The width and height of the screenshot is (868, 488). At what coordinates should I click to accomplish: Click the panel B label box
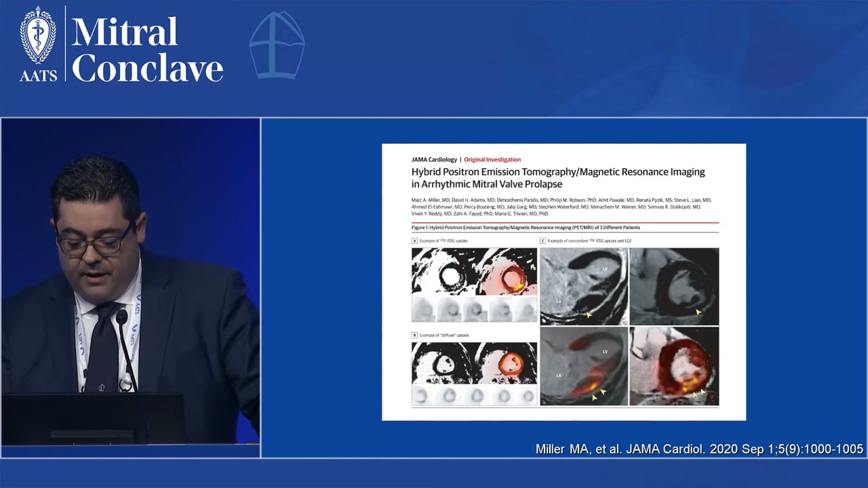(x=414, y=335)
